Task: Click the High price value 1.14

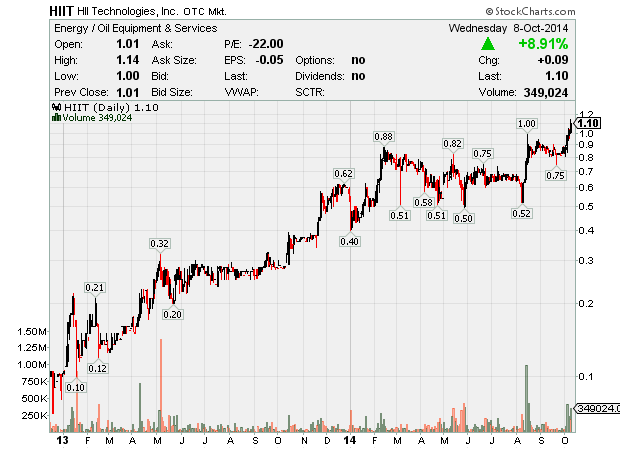Action: pyautogui.click(x=128, y=60)
